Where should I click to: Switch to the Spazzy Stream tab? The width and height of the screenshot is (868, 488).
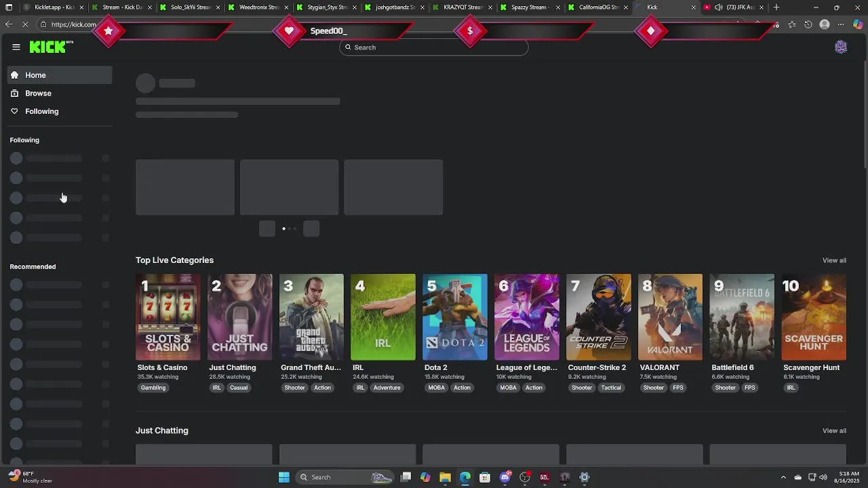pyautogui.click(x=529, y=7)
